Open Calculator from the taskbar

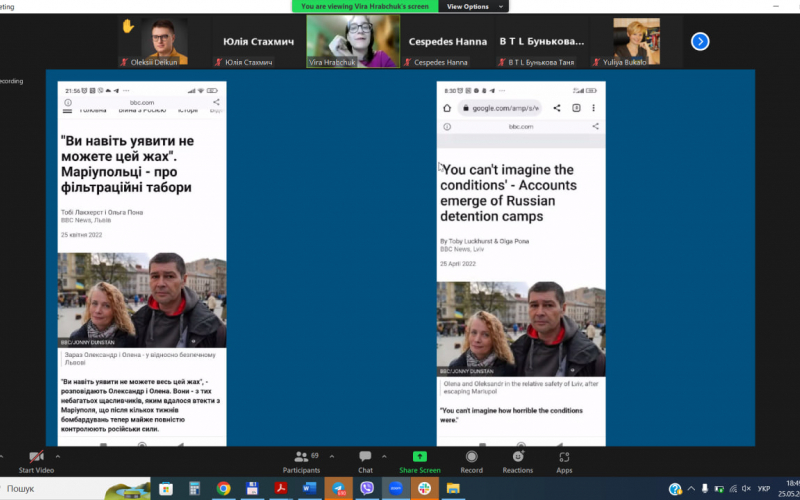194,489
